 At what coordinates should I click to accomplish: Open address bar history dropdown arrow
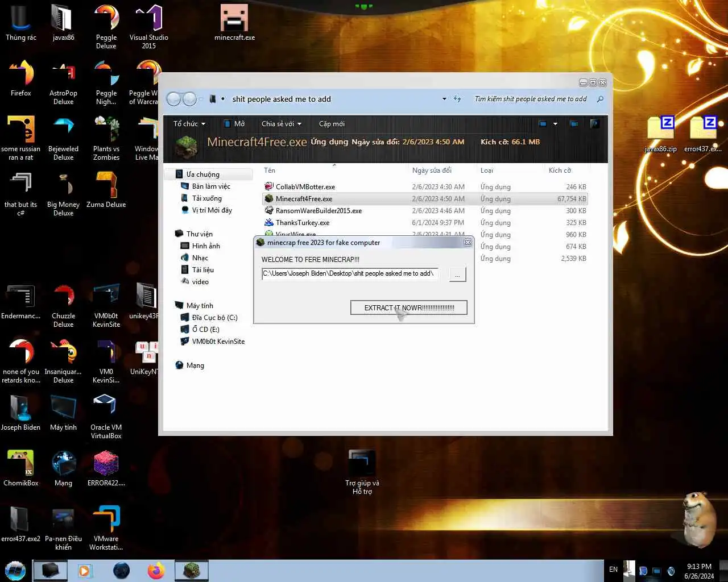[x=444, y=99]
